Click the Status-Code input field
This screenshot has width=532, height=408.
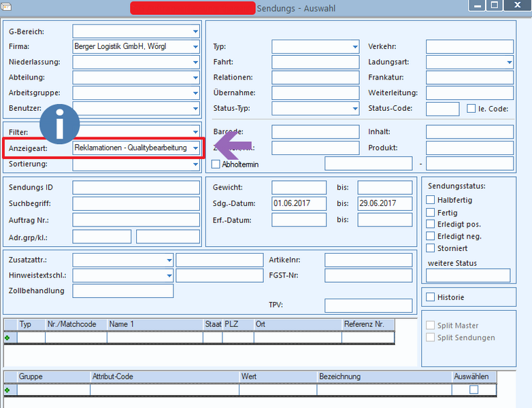click(443, 109)
